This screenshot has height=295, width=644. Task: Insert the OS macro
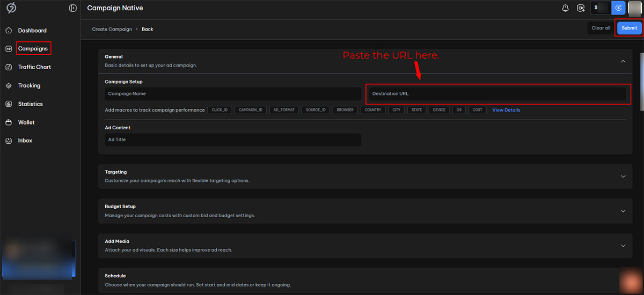459,110
